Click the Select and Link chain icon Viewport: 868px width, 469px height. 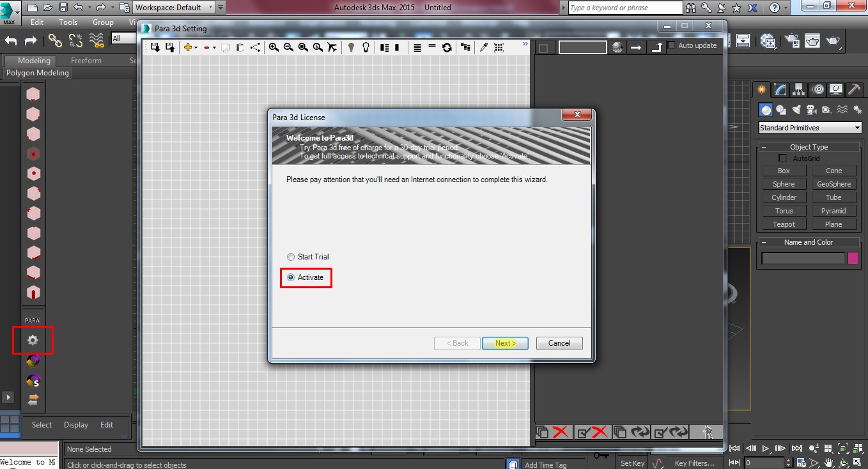coord(56,41)
